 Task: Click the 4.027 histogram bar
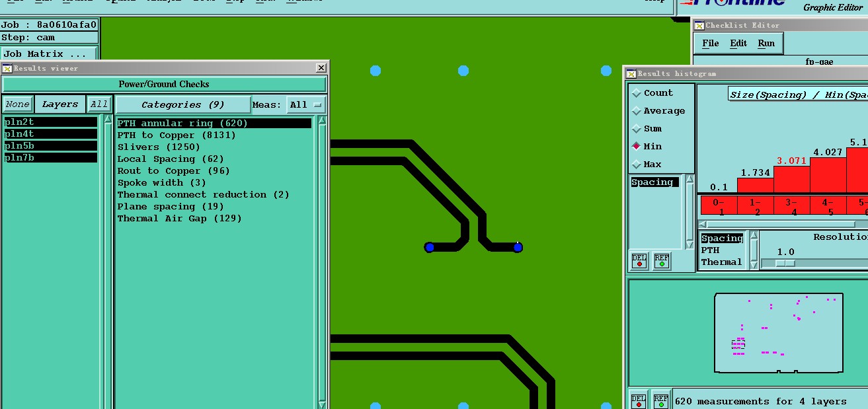tap(828, 175)
